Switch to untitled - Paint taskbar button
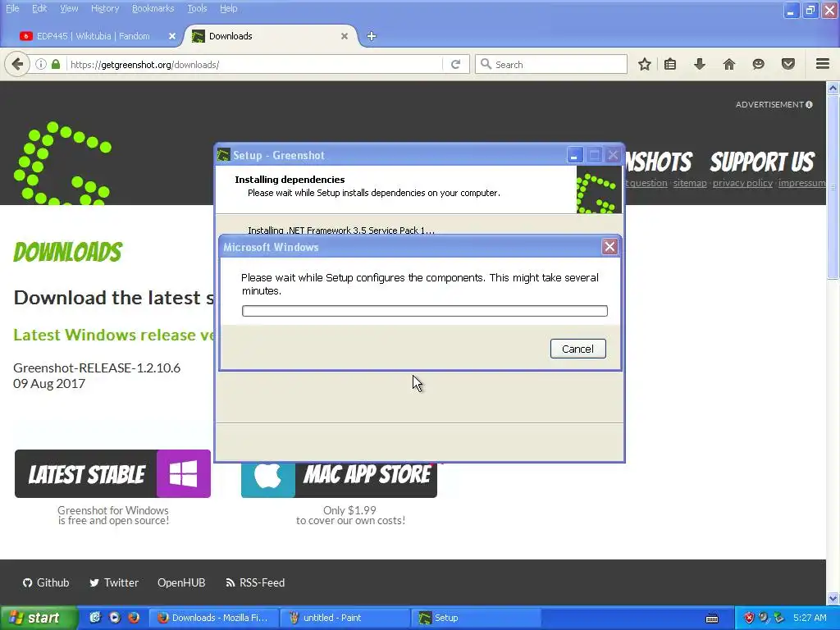This screenshot has height=630, width=840. tap(345, 618)
